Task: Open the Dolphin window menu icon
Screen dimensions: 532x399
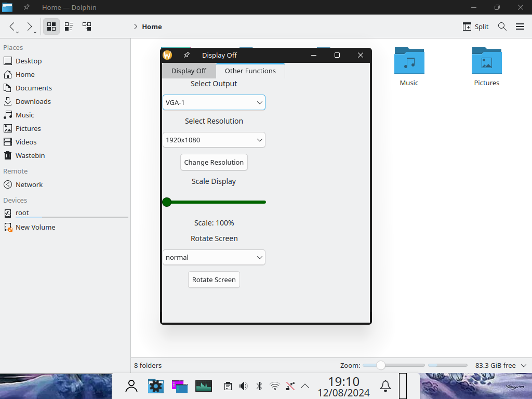Action: click(x=7, y=7)
